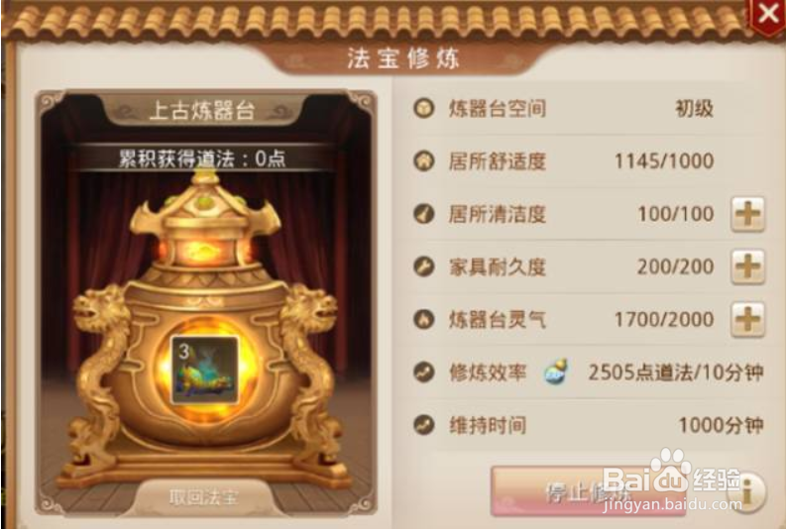Click the 维持时间 row icon
The width and height of the screenshot is (786, 532).
pyautogui.click(x=424, y=425)
